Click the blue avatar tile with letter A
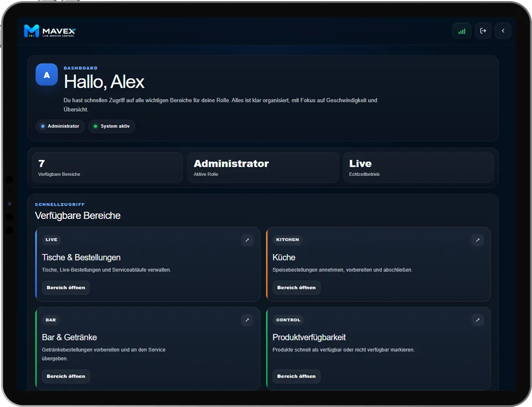The width and height of the screenshot is (532, 407). click(47, 75)
